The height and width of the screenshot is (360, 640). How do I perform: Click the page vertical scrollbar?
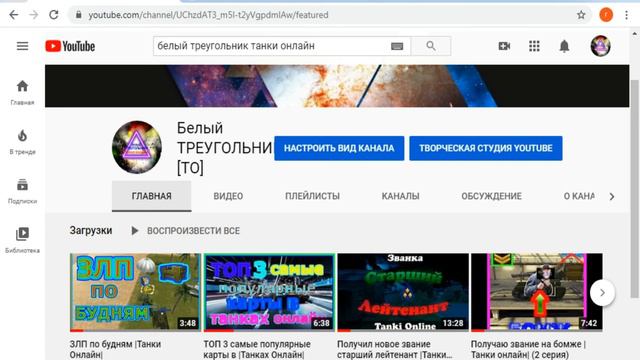click(x=634, y=188)
